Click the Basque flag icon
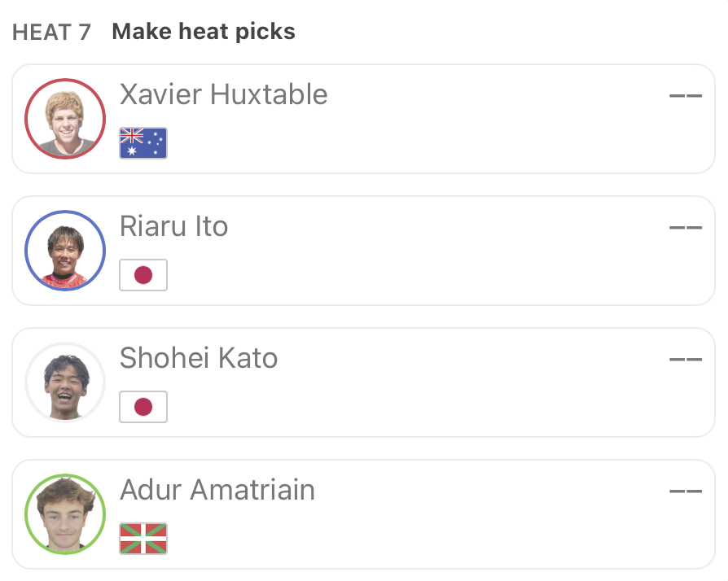Image resolution: width=728 pixels, height=581 pixels. click(143, 539)
